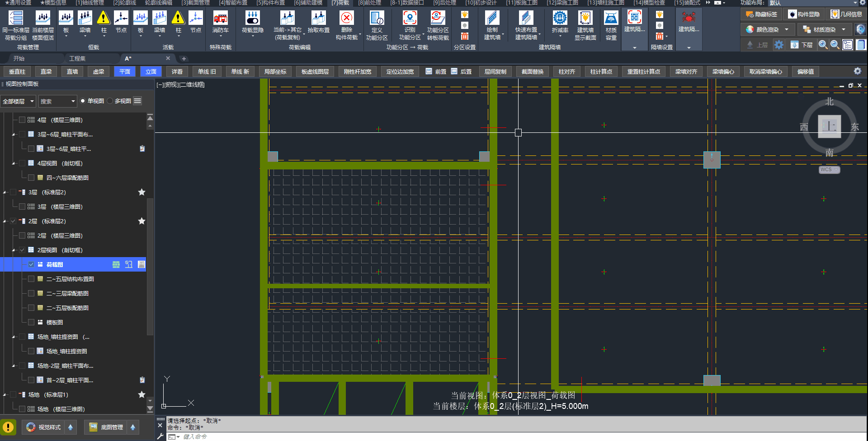Click the 层间复制 button
Viewport: 868px width, 441px height.
pyautogui.click(x=495, y=72)
